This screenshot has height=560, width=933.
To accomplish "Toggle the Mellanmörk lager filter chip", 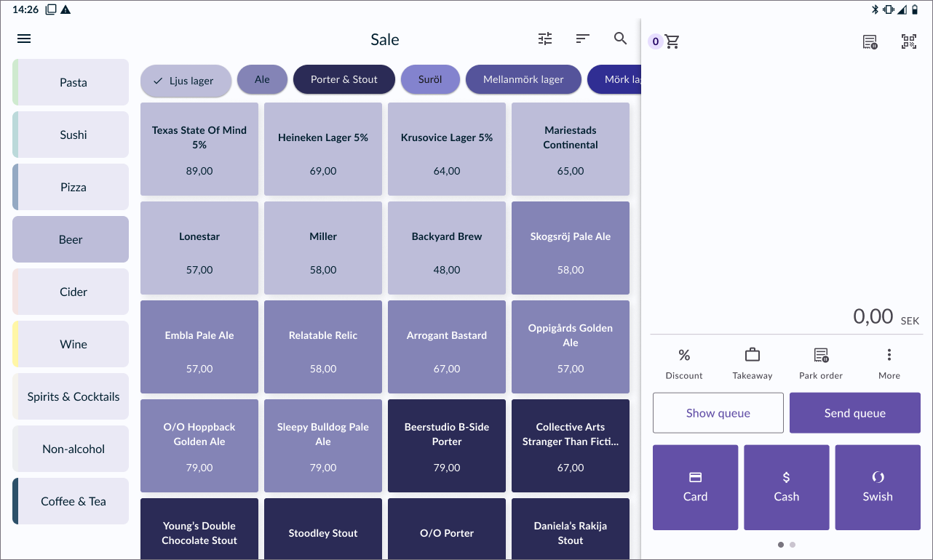I will 524,80.
